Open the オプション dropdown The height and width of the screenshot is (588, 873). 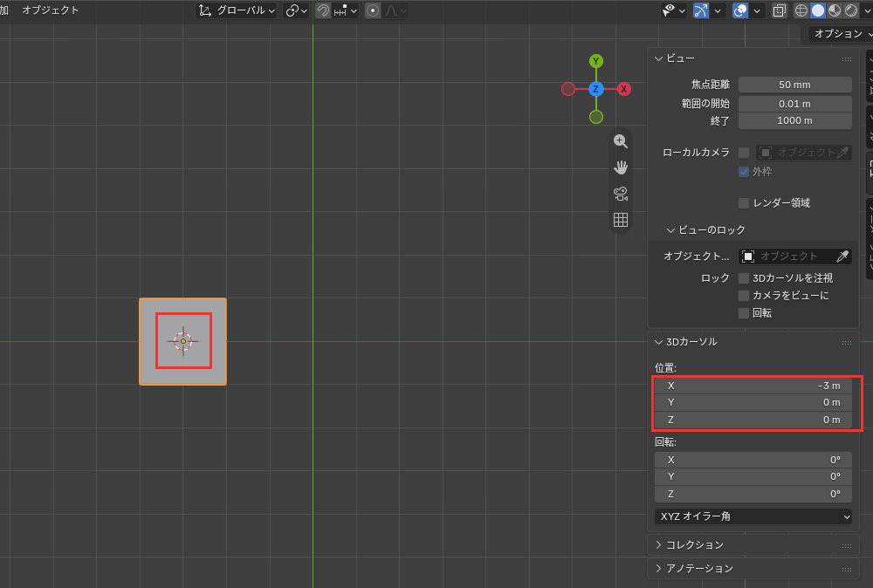tap(842, 34)
